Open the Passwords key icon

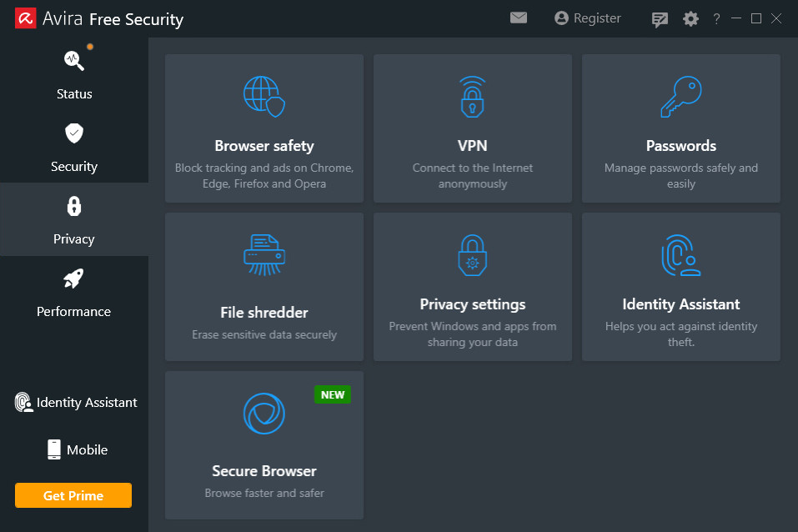click(x=681, y=97)
